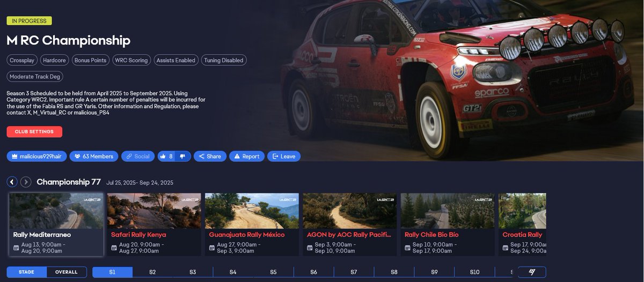Go to the next championship arrow

click(x=26, y=182)
